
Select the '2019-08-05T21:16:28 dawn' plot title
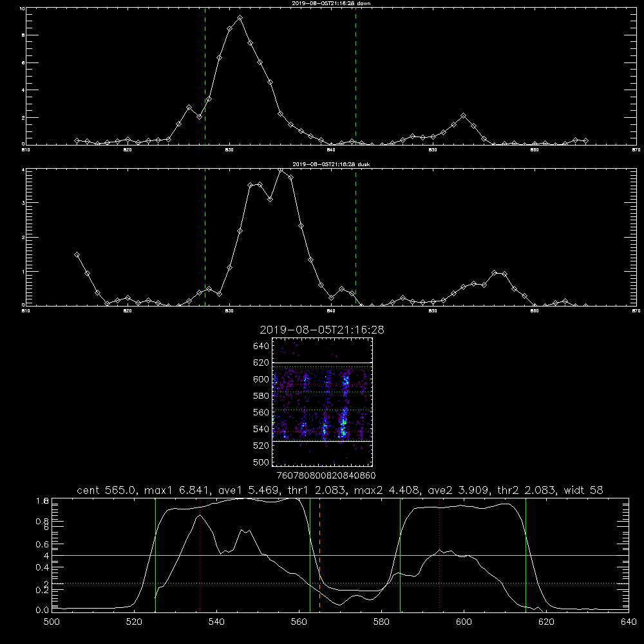(331, 3)
